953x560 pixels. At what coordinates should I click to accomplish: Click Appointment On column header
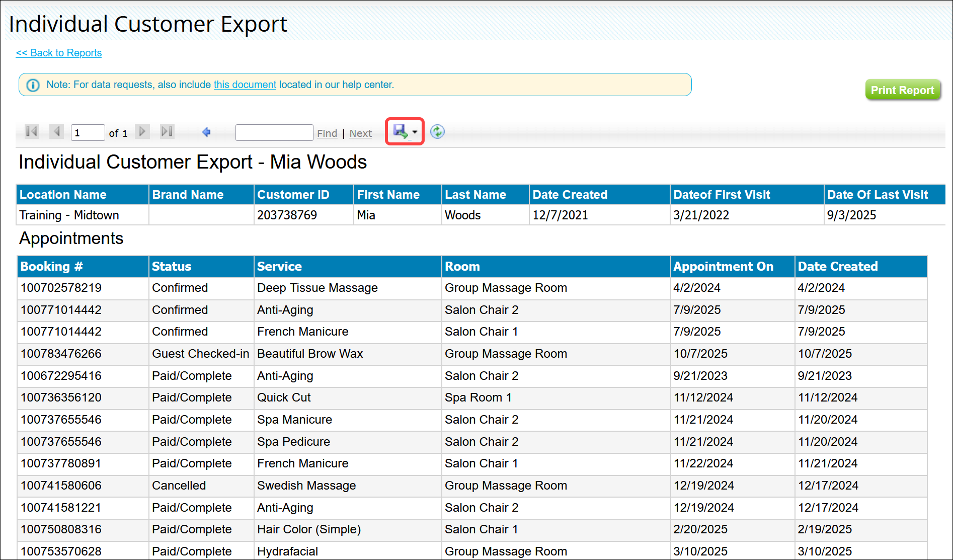pos(733,267)
